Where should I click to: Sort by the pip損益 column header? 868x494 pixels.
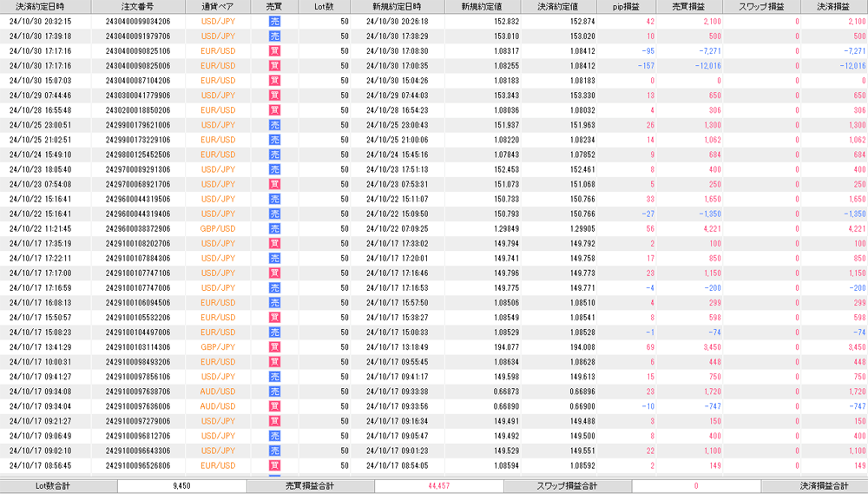(x=627, y=7)
